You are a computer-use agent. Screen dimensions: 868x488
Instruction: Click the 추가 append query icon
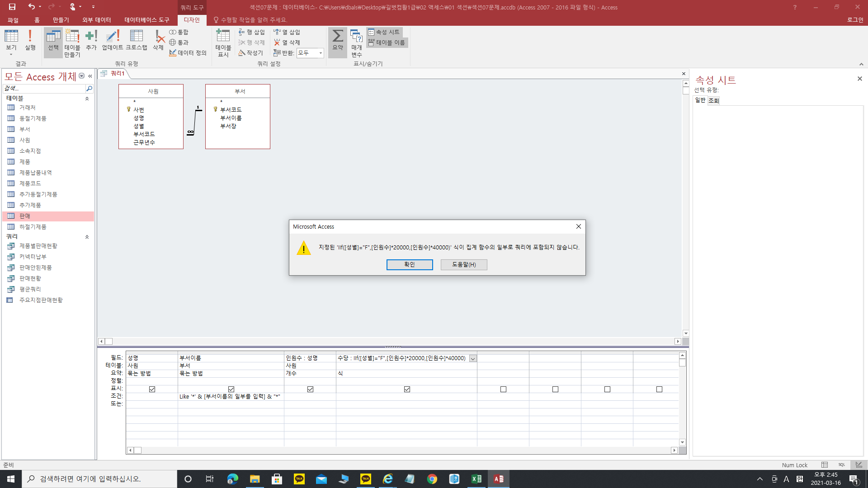(91, 40)
